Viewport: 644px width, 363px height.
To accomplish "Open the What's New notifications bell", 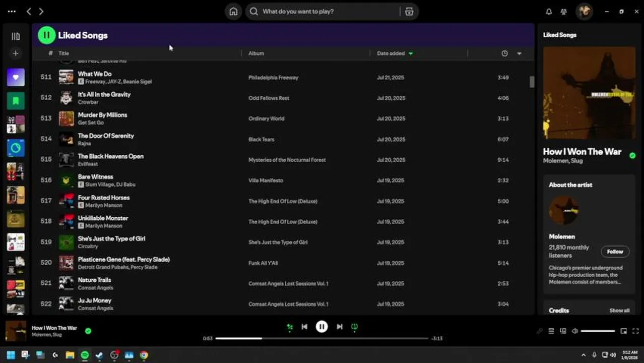I will [549, 11].
